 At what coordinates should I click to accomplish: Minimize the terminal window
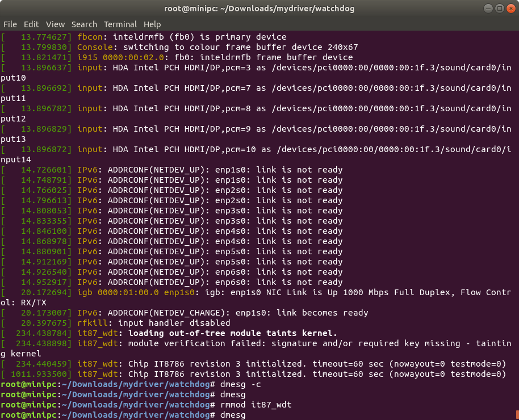[488, 8]
